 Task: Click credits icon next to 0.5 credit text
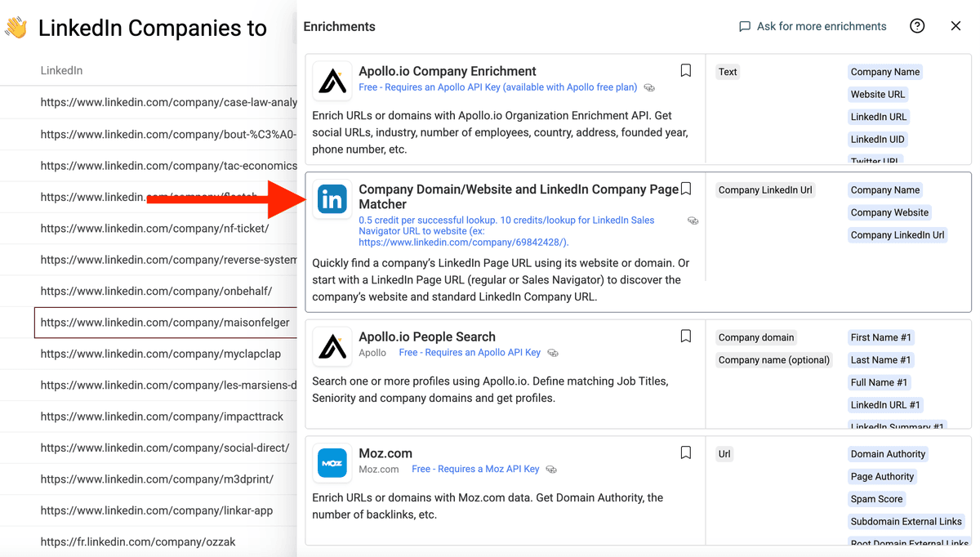click(x=693, y=221)
